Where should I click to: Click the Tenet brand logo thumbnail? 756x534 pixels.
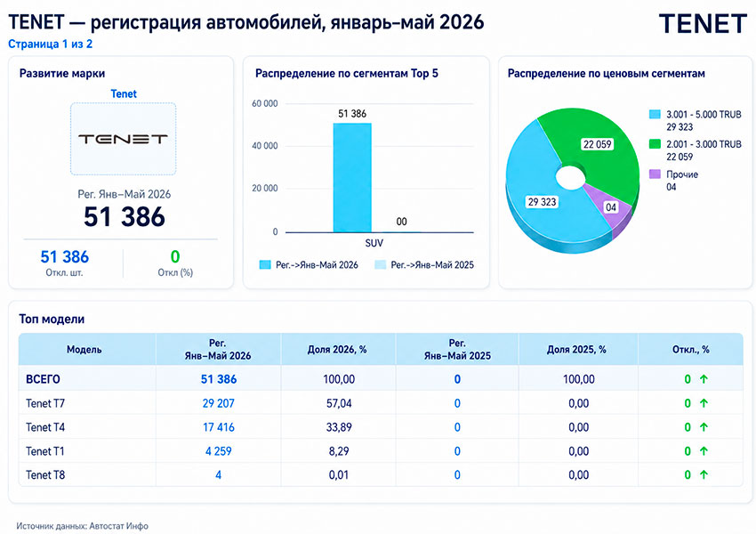pyautogui.click(x=124, y=139)
